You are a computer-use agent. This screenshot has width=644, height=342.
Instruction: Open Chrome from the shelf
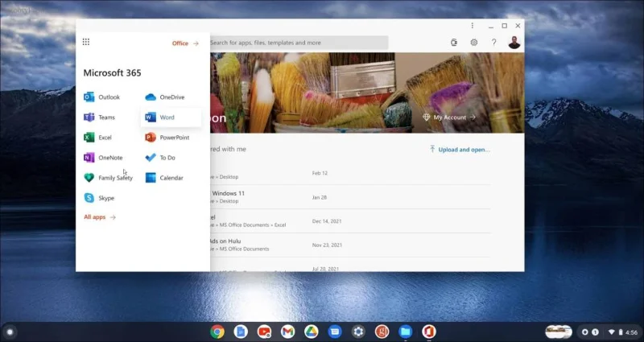click(217, 332)
